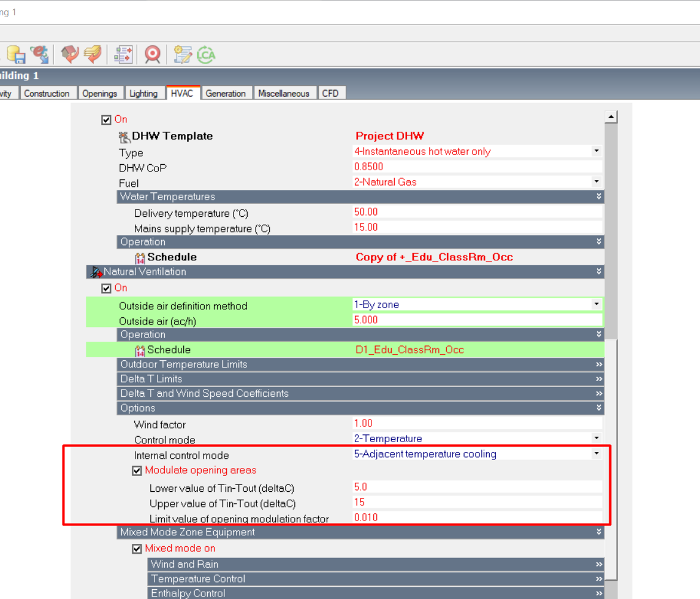The image size is (700, 599).
Task: Click the database save icon in toolbar
Action: coord(16,55)
